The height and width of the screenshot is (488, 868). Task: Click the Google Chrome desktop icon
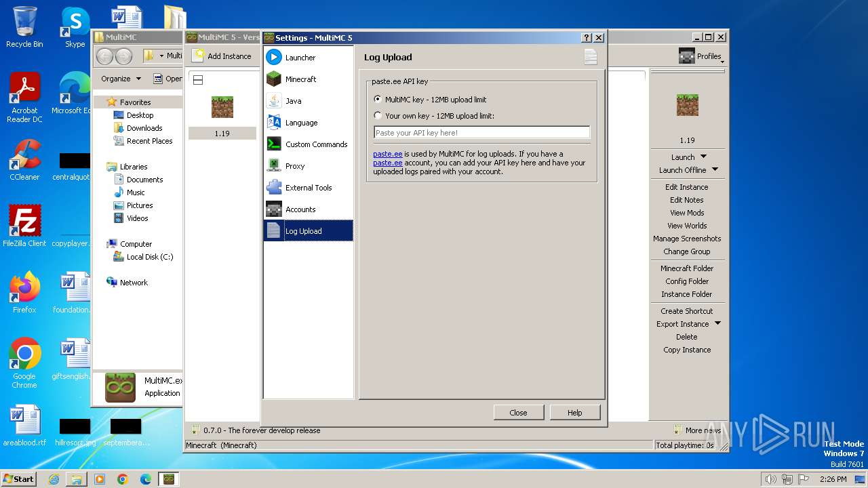[24, 363]
